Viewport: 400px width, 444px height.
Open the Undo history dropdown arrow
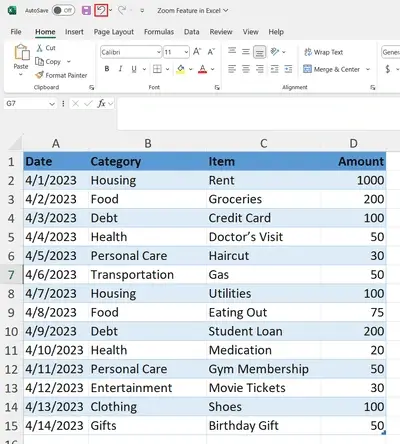click(111, 10)
